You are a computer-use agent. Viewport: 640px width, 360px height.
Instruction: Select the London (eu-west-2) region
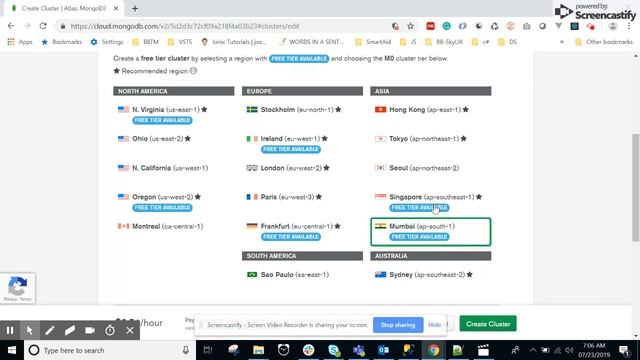[302, 168]
